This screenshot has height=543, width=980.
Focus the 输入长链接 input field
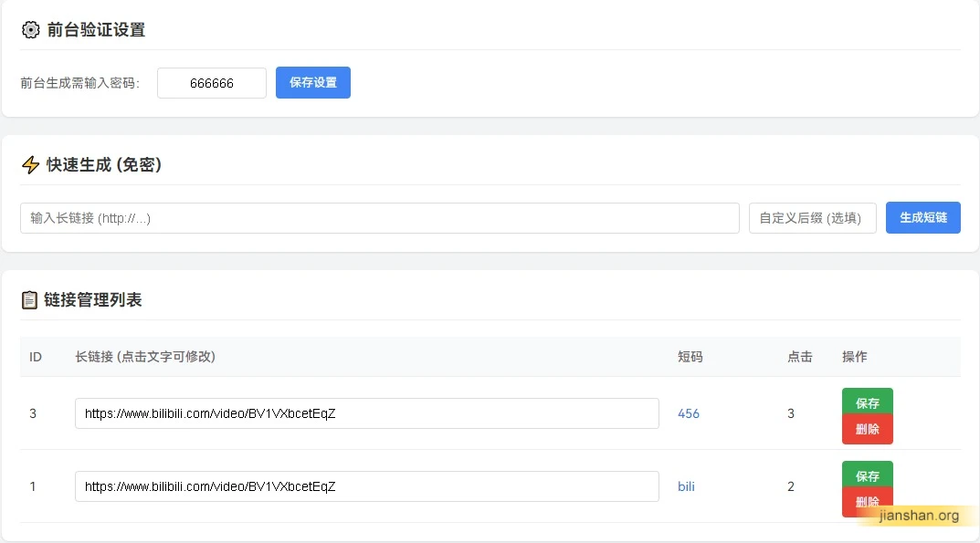(x=380, y=218)
